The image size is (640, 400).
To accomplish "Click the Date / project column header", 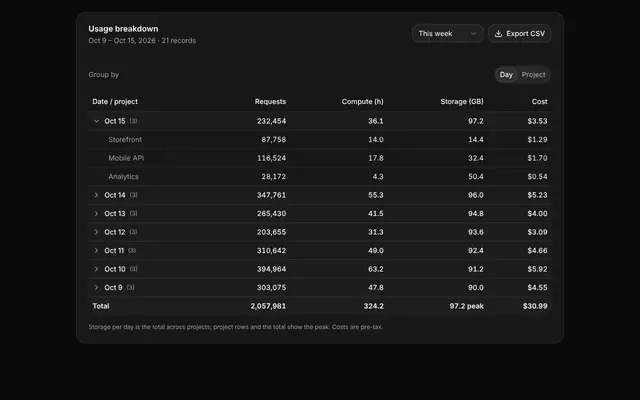I will coord(115,102).
